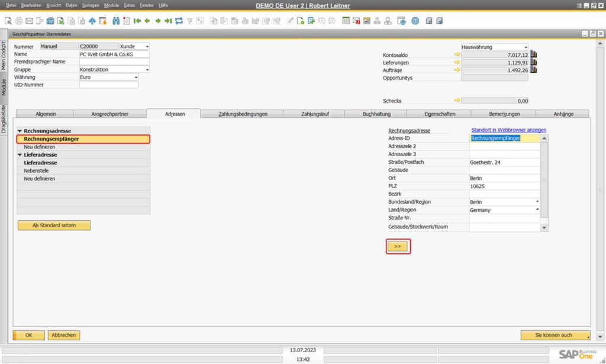
Task: Open the Zahlungsbedingungen tab
Action: (x=243, y=114)
